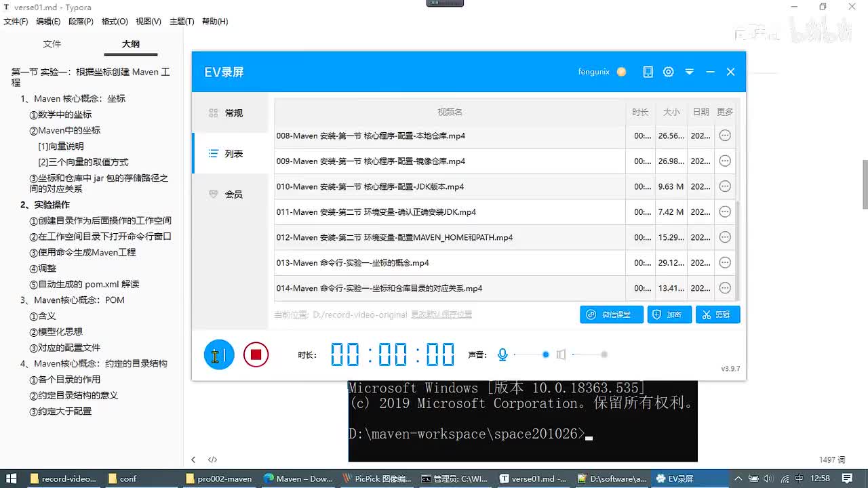Open more options for 010-Maven video
This screenshot has height=488, width=868.
[x=725, y=186]
